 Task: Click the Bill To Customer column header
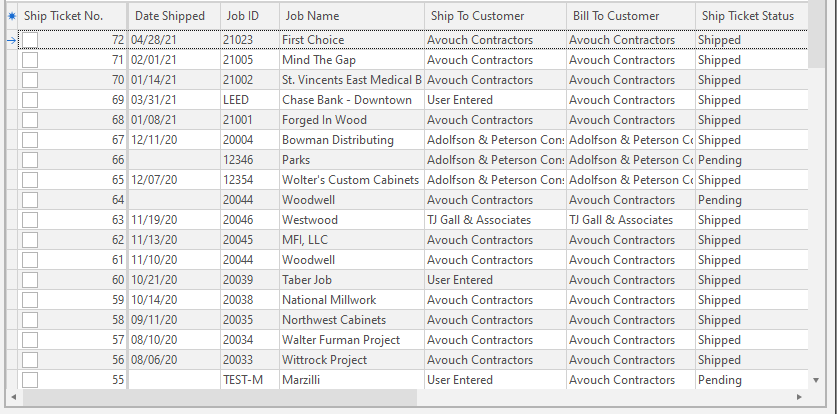tap(617, 16)
